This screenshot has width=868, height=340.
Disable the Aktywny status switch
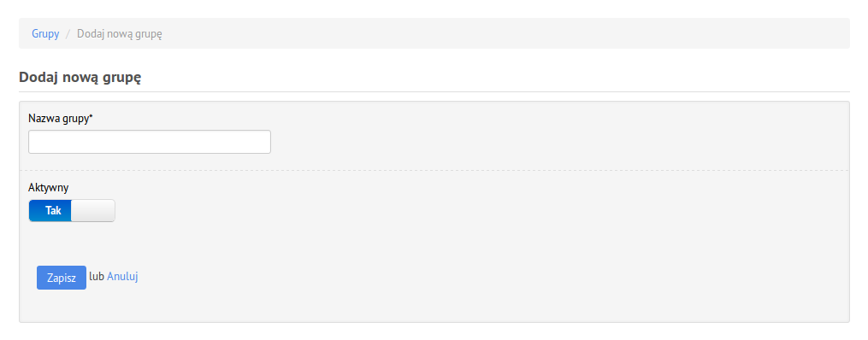pyautogui.click(x=72, y=211)
